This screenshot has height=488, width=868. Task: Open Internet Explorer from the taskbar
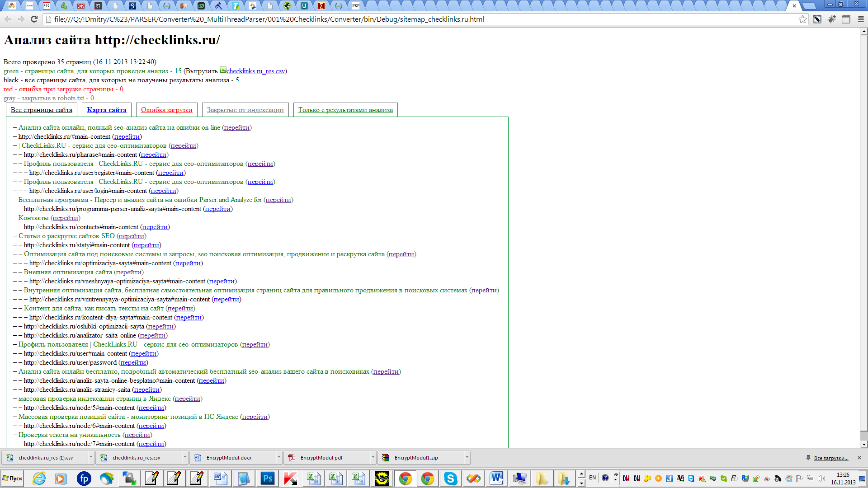39,478
